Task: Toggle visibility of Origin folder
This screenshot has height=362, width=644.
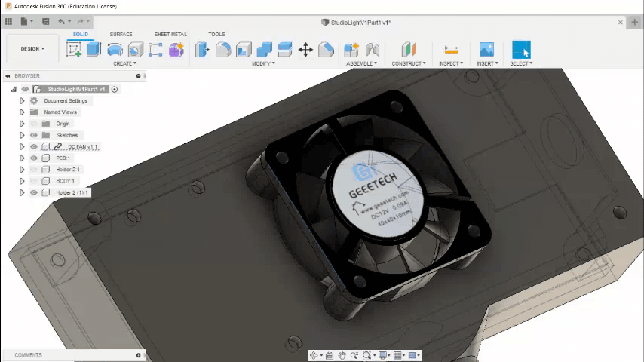Action: (34, 124)
